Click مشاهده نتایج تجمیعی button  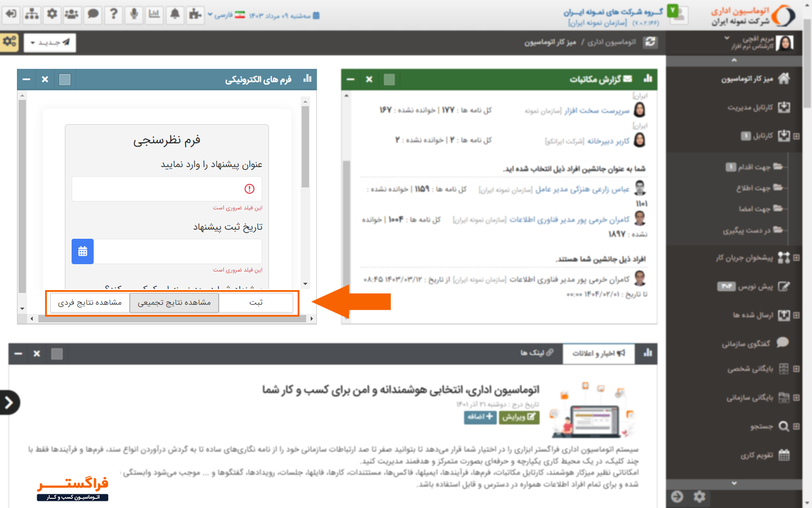(175, 302)
